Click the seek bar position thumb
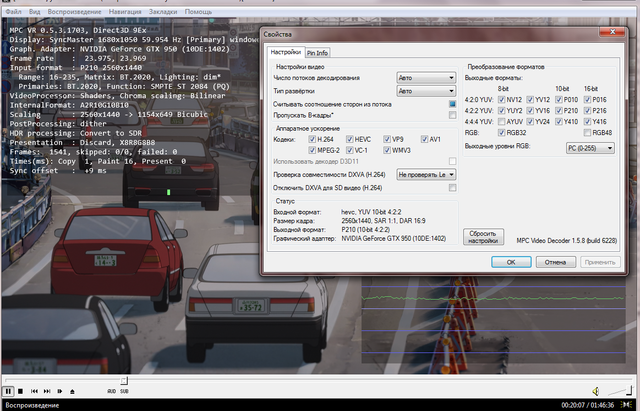 coord(124,380)
